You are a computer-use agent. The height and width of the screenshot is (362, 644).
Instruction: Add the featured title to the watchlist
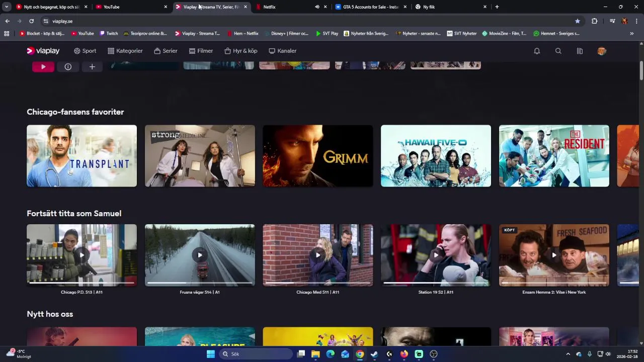click(92, 66)
